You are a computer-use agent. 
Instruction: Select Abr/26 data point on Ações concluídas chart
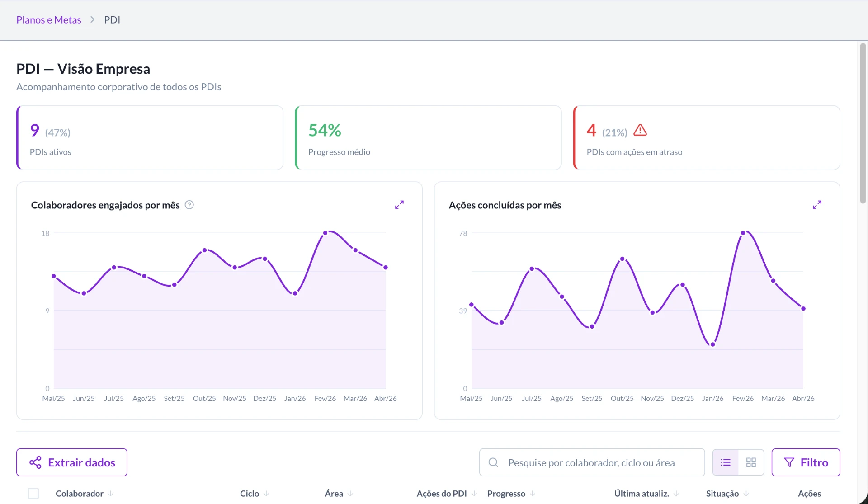(803, 309)
